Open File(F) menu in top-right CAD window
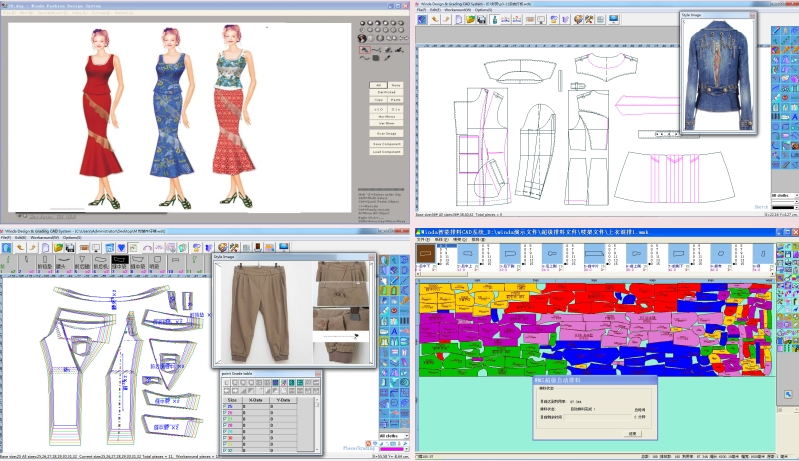The width and height of the screenshot is (799, 461). click(x=421, y=10)
